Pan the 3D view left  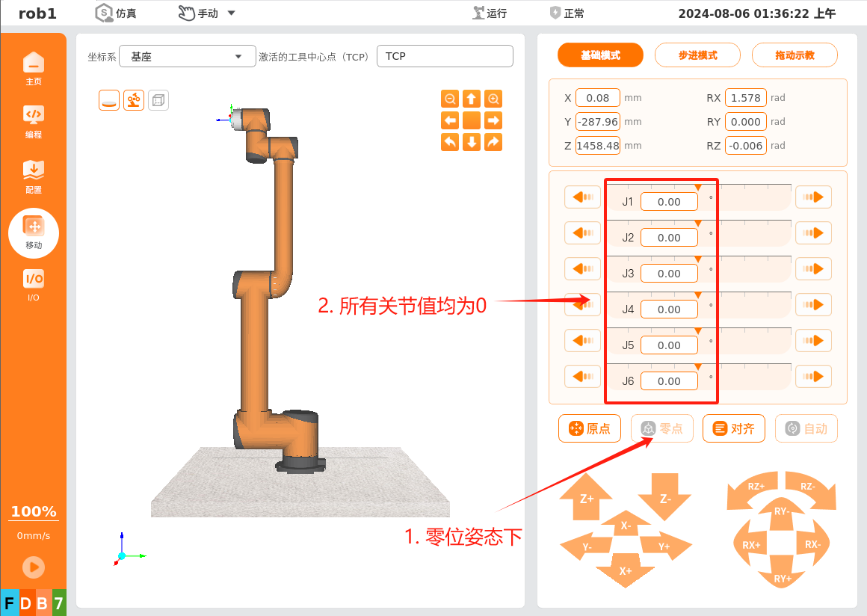450,120
